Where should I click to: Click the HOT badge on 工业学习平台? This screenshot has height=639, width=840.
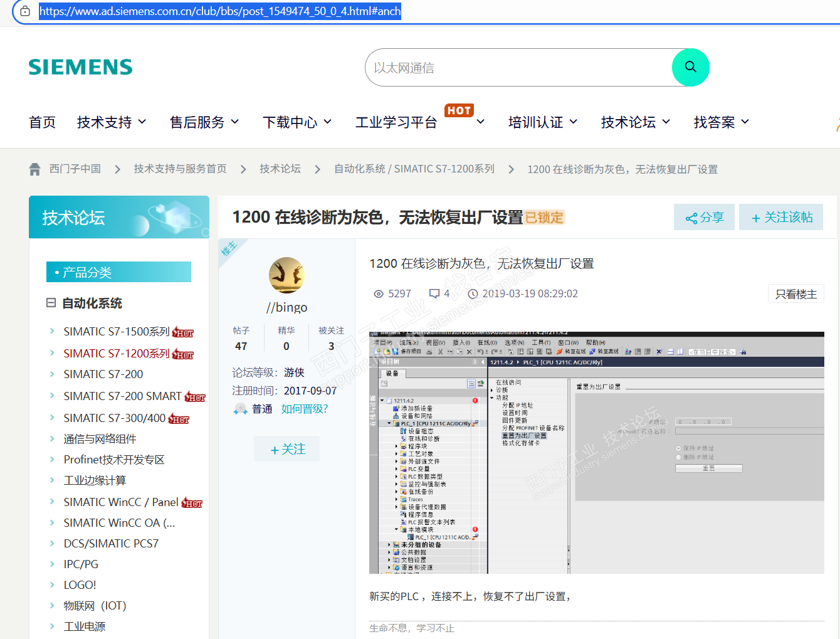pos(459,110)
